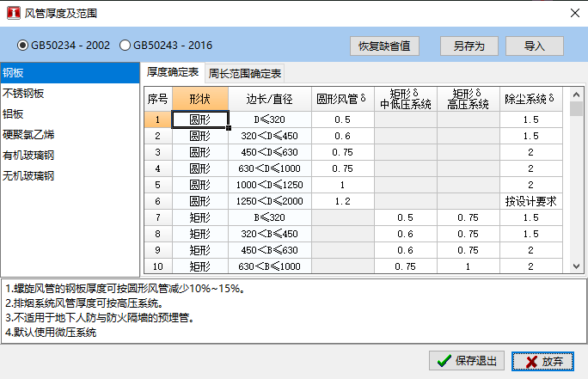Switch to the 周长范围确定表 tab
The image size is (588, 379).
coord(245,73)
